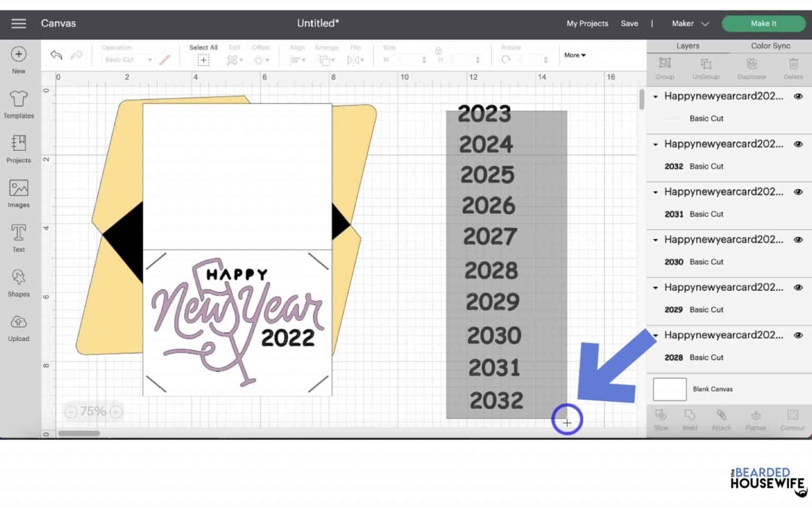812x516 pixels.
Task: Hide the topmost Happynewyearcard layer
Action: point(798,96)
